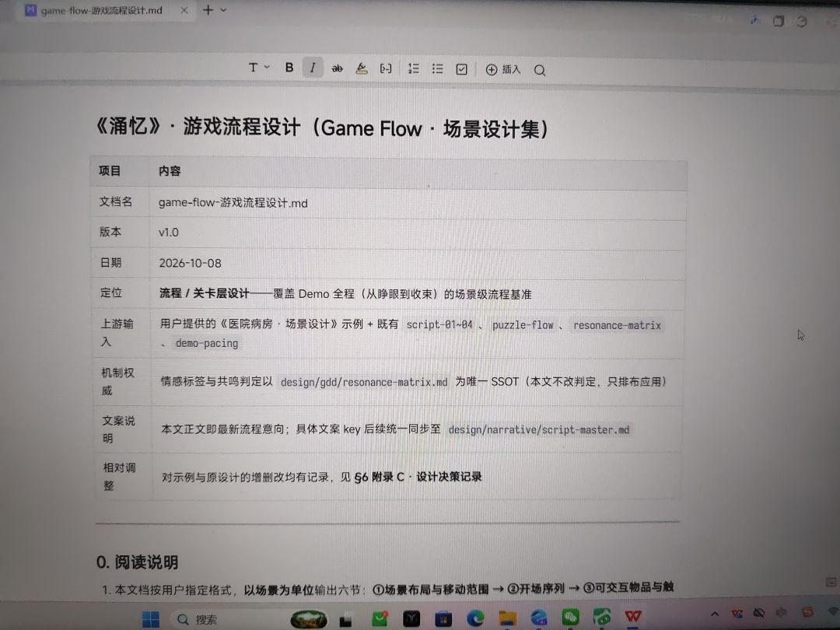The image size is (840, 630).
Task: Insert a checkbox task list
Action: click(x=461, y=69)
